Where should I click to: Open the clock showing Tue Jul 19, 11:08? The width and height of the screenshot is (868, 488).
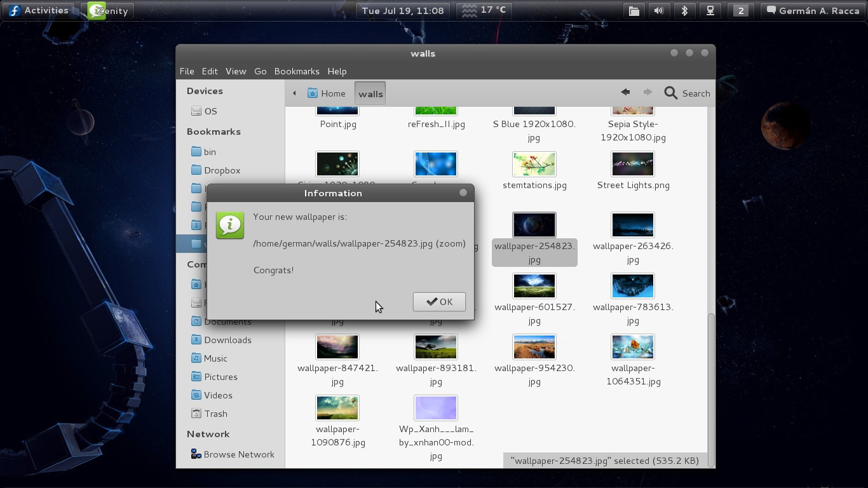point(403,10)
